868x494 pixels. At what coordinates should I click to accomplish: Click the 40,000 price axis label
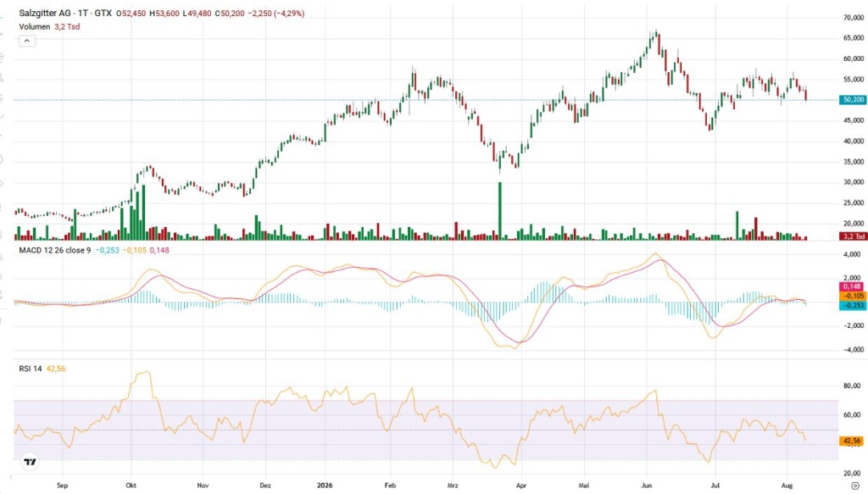click(x=854, y=142)
